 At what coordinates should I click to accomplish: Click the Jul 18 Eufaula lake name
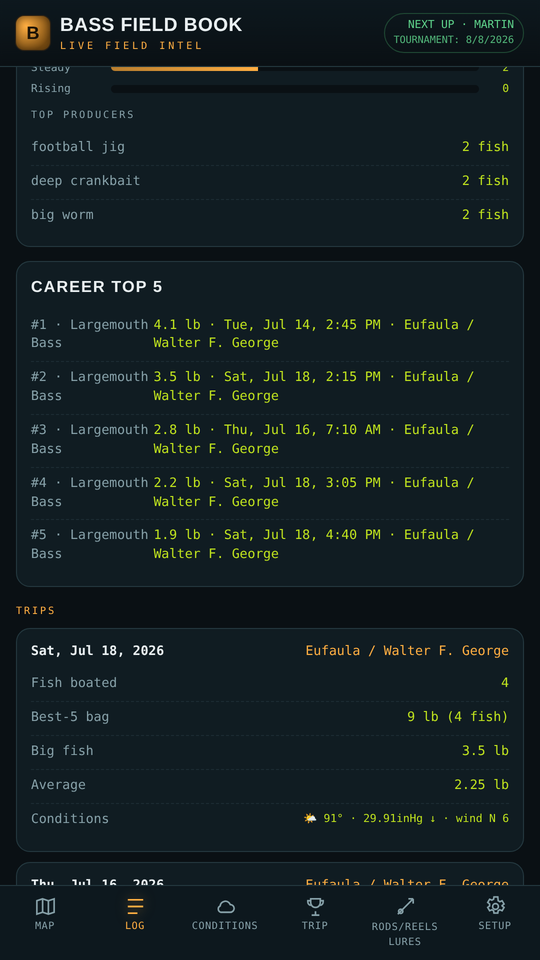pyautogui.click(x=407, y=650)
